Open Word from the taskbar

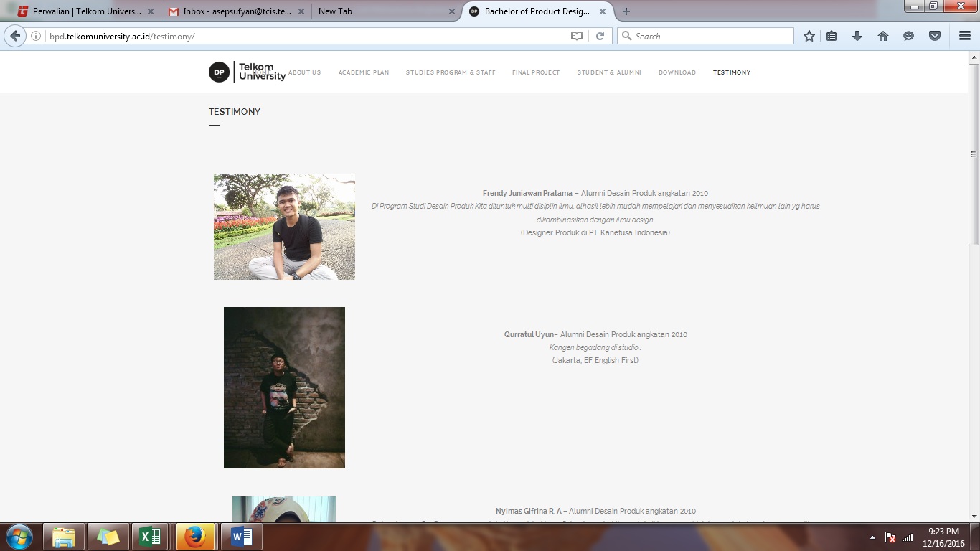(x=242, y=537)
